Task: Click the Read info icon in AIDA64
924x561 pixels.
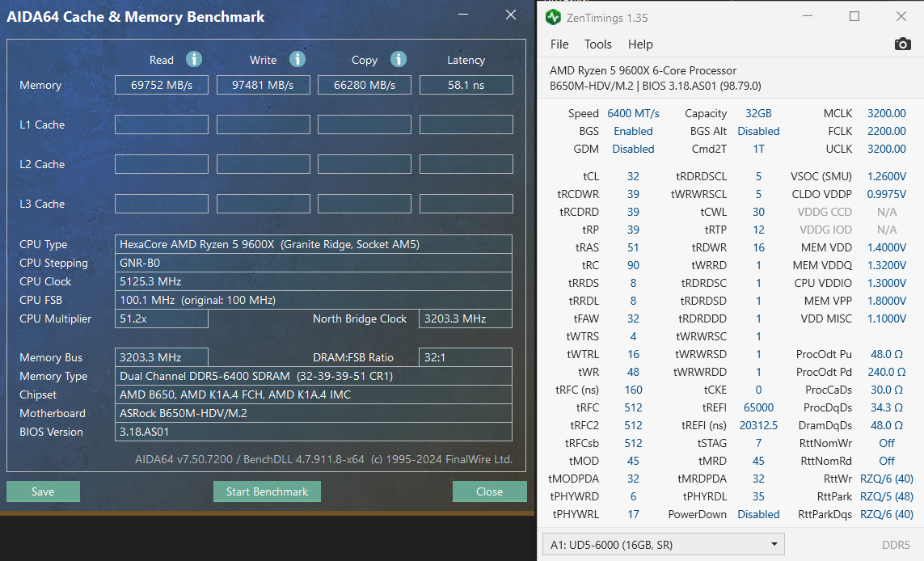Action: (194, 59)
